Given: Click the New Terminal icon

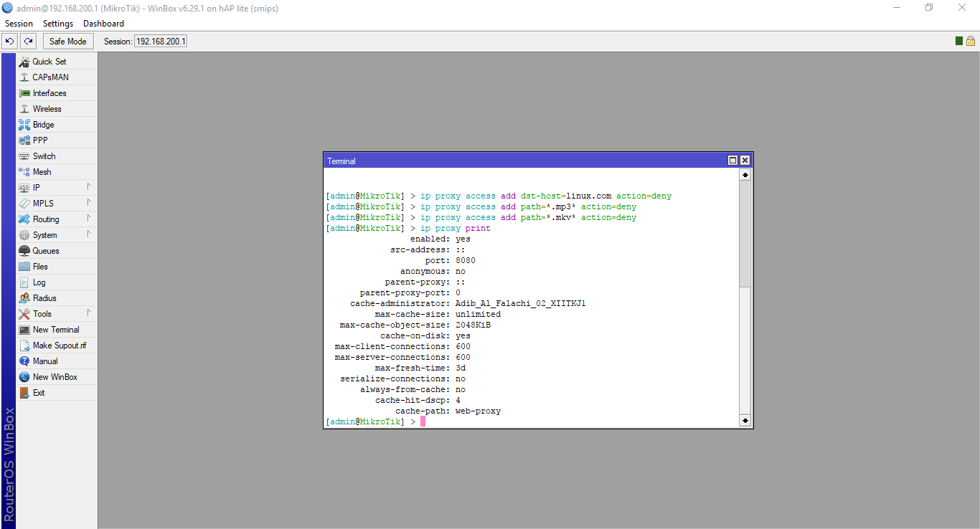Looking at the screenshot, I should tap(24, 330).
